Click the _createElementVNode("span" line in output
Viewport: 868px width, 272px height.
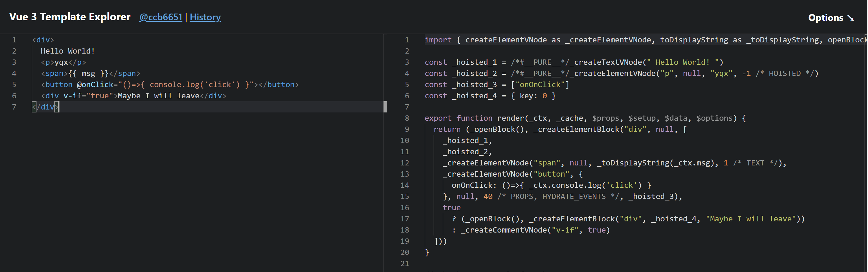615,163
